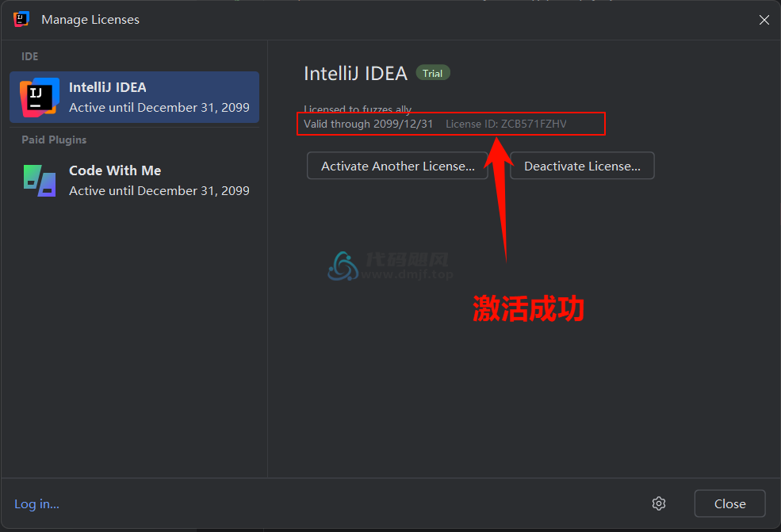This screenshot has height=532, width=781.
Task: Click the Trial badge next to IntelliJ IDEA
Action: coord(433,73)
